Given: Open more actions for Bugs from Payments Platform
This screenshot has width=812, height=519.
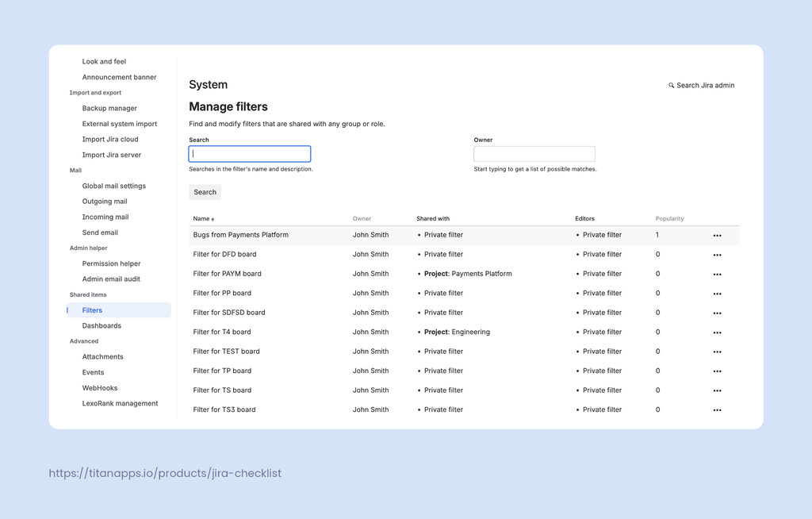Looking at the screenshot, I should coord(717,236).
